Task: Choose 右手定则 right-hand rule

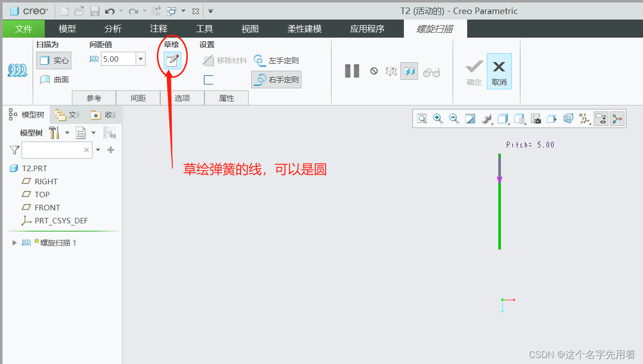Action: 276,79
